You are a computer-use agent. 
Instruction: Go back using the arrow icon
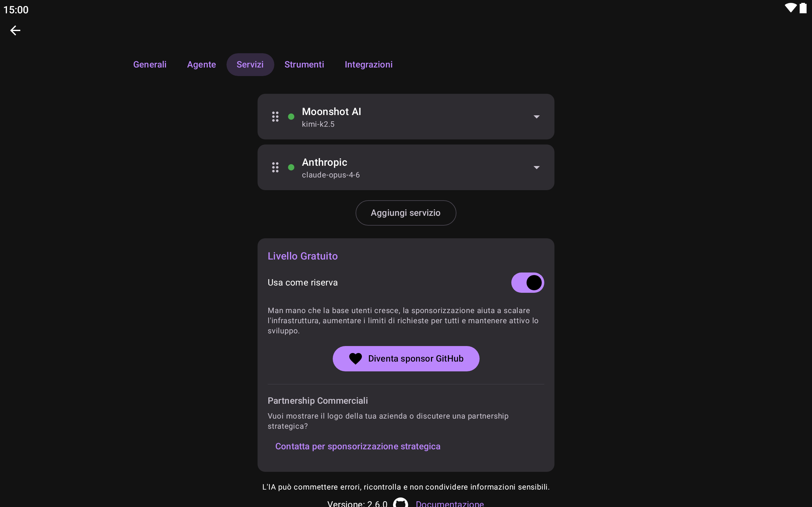pos(15,30)
